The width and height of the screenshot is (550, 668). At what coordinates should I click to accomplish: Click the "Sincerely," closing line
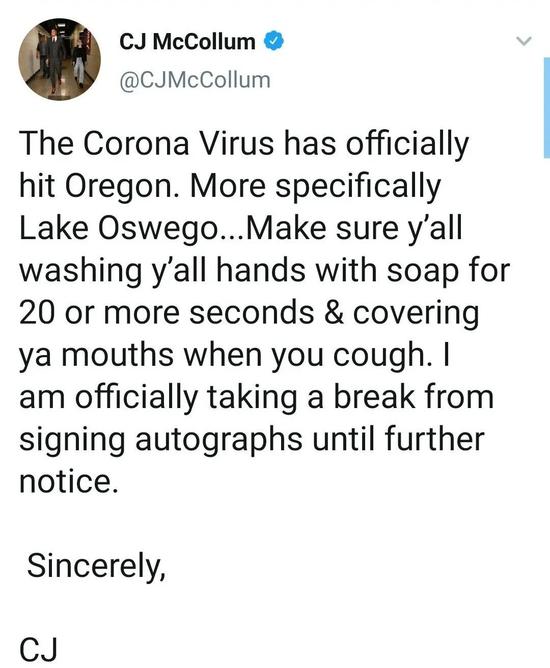[x=96, y=567]
